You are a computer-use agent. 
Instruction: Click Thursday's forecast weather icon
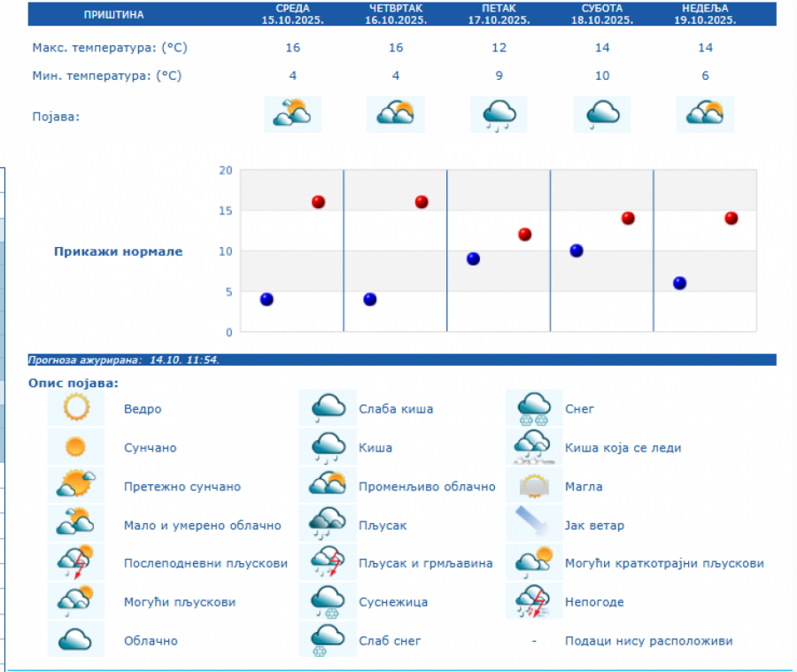(396, 114)
